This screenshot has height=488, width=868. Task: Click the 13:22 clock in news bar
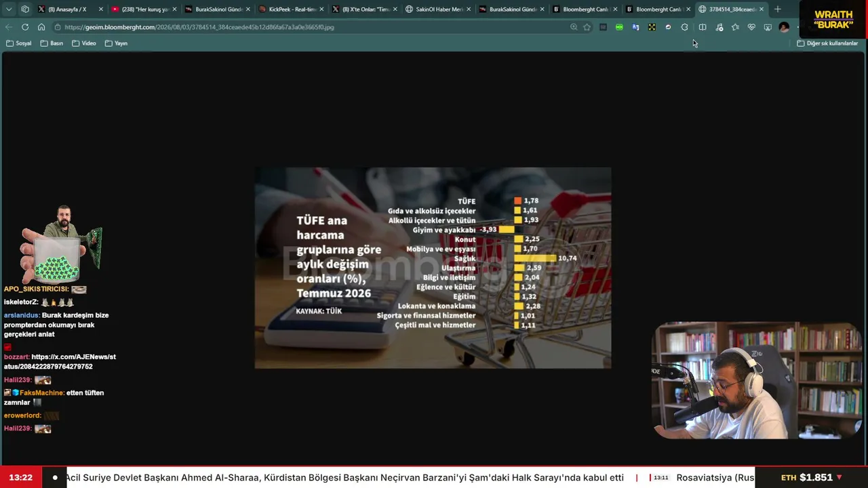coord(21,477)
